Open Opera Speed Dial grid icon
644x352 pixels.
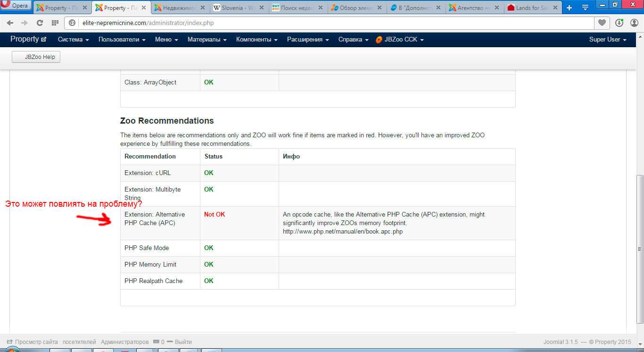click(x=55, y=23)
